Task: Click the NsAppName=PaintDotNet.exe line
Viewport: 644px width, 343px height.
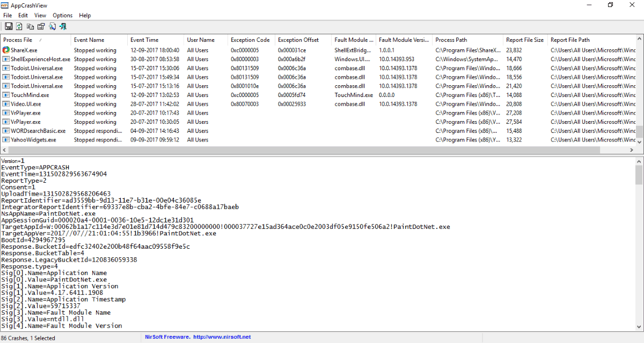Action: tap(48, 213)
